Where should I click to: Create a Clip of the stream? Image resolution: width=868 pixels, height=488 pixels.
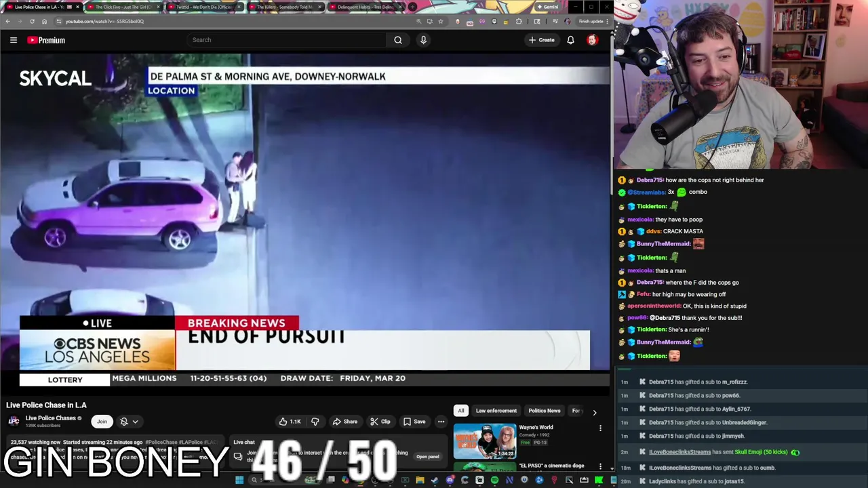380,422
